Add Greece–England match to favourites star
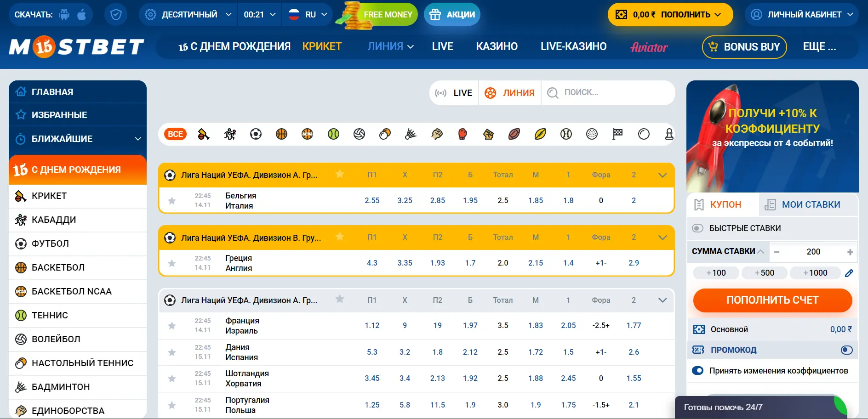 [172, 263]
